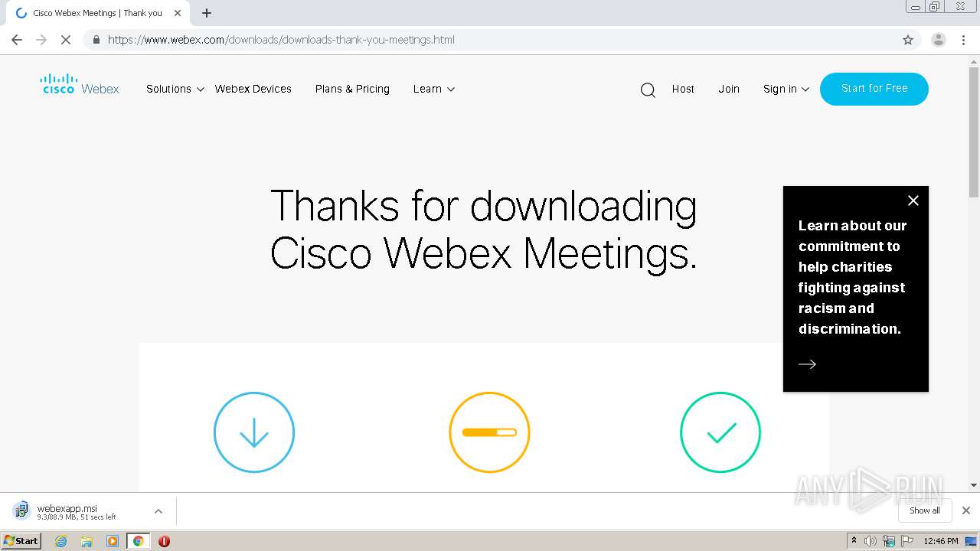980x551 pixels.
Task: Close the downloads bar
Action: (966, 510)
